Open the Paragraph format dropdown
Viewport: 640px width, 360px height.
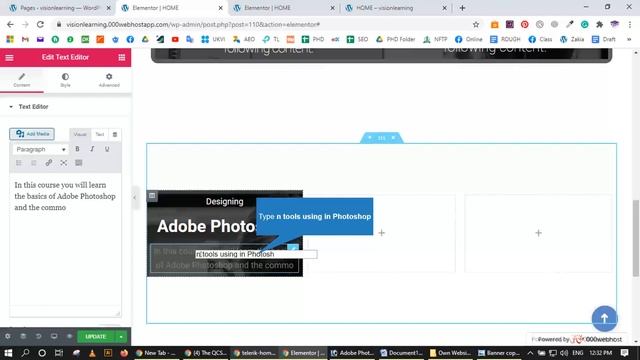pos(40,149)
